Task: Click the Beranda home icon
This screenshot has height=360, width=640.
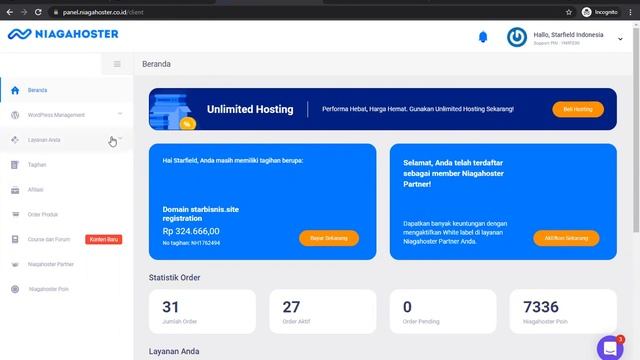Action: [15, 90]
